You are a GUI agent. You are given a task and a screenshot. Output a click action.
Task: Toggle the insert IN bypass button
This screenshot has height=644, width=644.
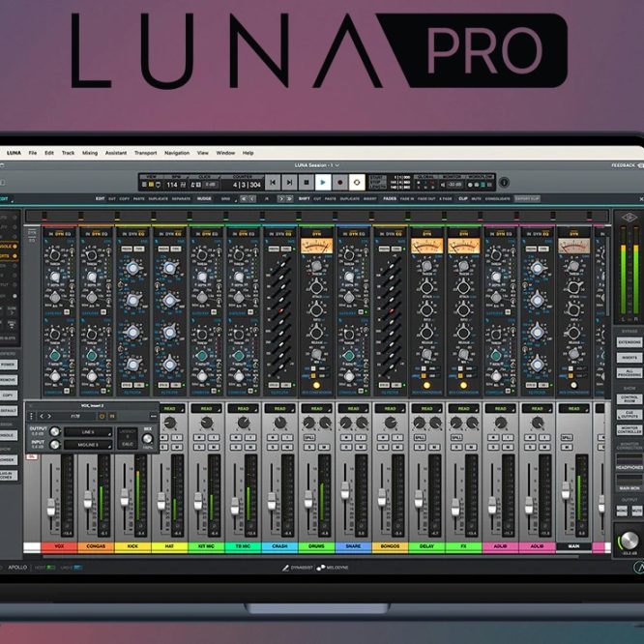pyautogui.click(x=112, y=417)
